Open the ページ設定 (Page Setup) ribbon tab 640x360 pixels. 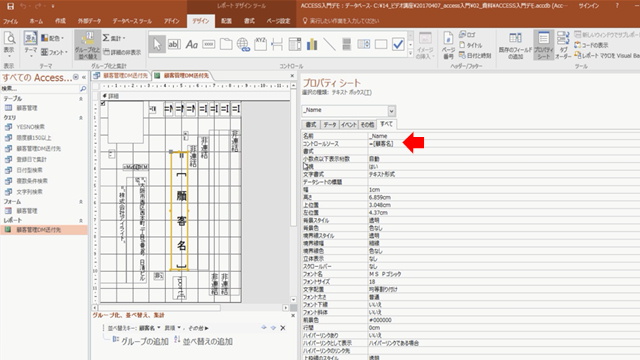(x=278, y=21)
